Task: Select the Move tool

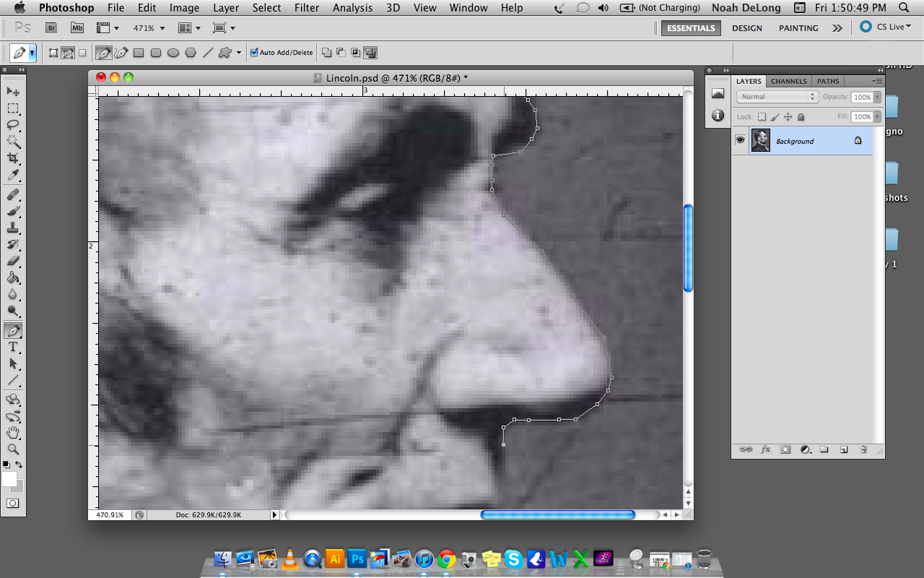Action: click(13, 92)
